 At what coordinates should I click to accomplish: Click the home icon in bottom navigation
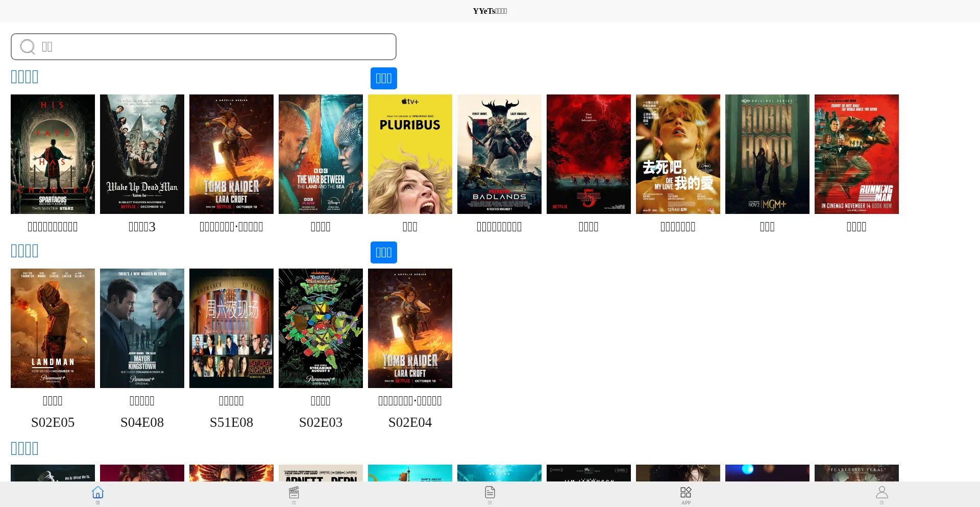[97, 493]
